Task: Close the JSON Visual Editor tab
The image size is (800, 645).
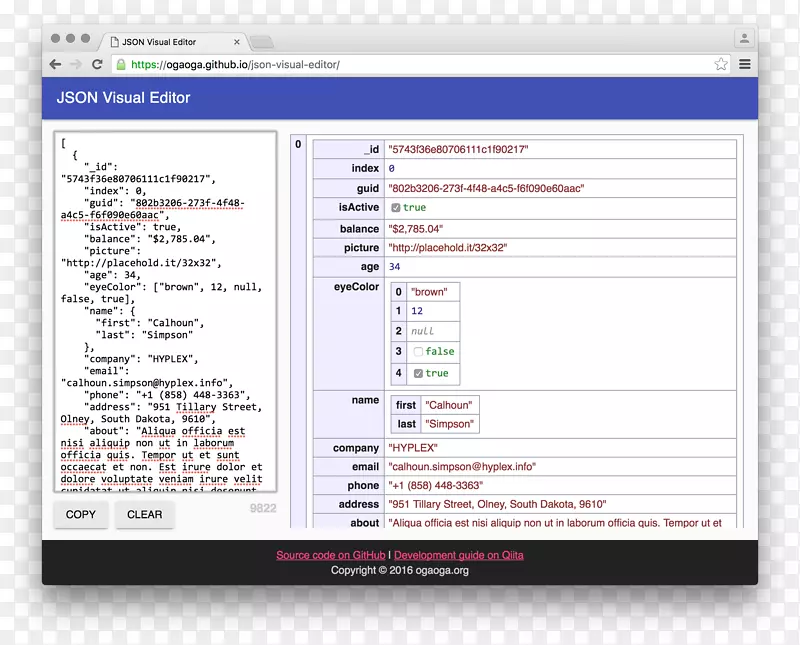Action: pyautogui.click(x=238, y=42)
